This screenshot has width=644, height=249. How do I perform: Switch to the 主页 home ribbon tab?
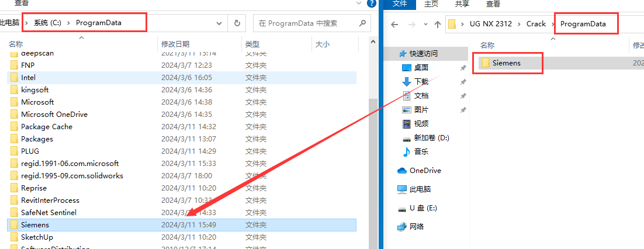[431, 4]
